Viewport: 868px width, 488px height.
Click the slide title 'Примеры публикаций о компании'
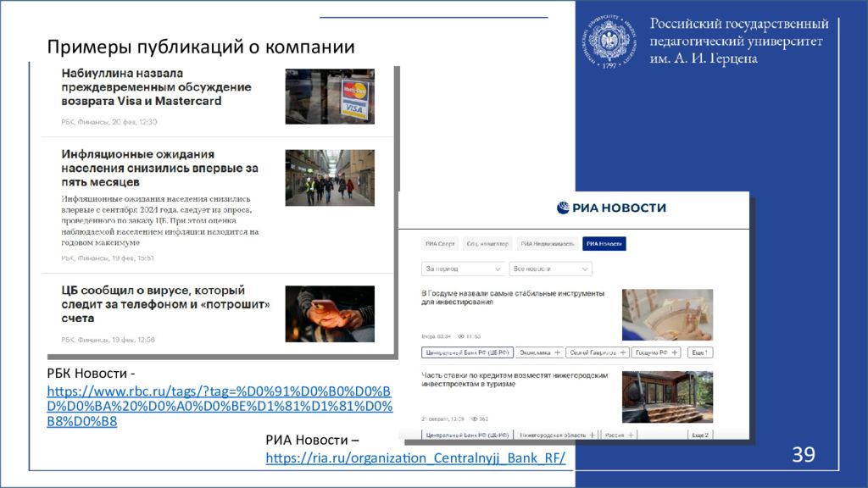coord(200,47)
